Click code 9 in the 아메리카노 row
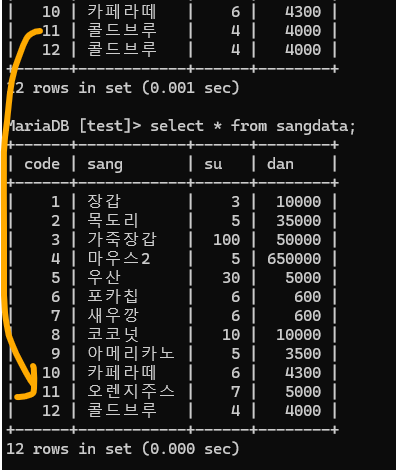The height and width of the screenshot is (470, 396). coord(56,354)
